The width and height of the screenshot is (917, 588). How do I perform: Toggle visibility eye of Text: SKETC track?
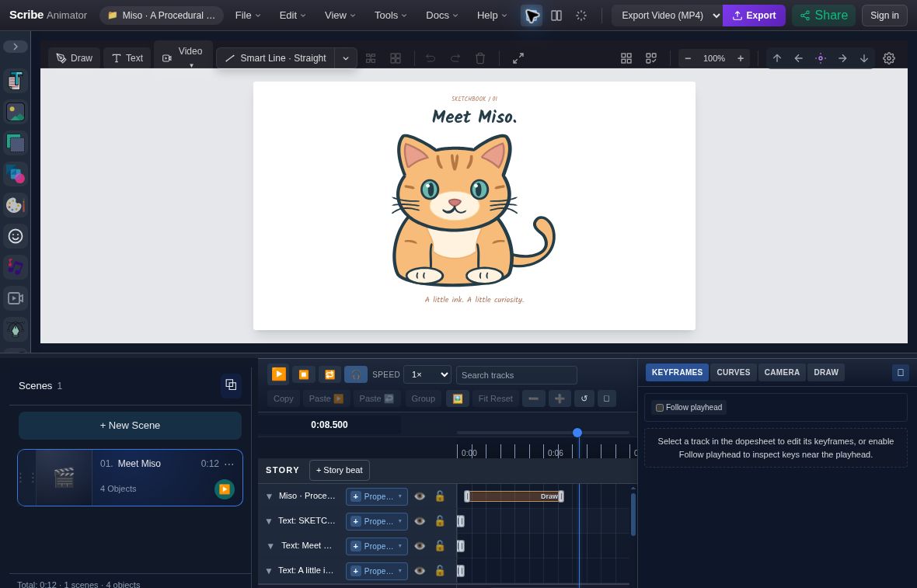(420, 521)
